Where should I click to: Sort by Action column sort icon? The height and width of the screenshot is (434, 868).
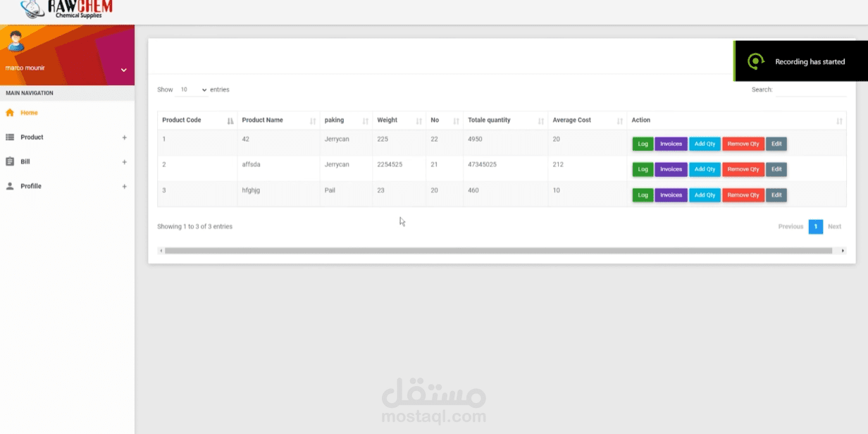(x=839, y=121)
